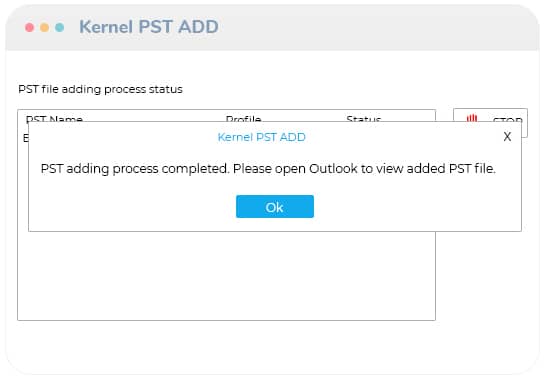The image size is (545, 380).
Task: Click the word Outlook in the message
Action: 333,169
